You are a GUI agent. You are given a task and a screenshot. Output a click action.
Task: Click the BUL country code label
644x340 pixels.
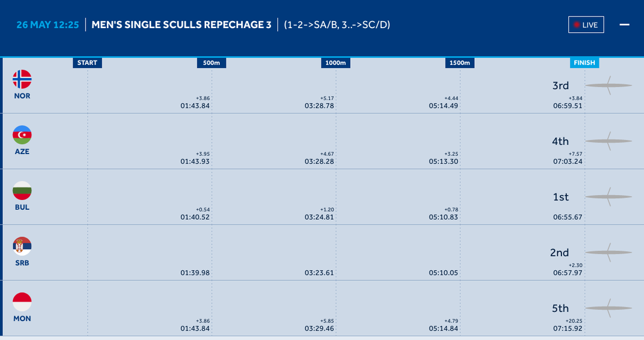[22, 208]
